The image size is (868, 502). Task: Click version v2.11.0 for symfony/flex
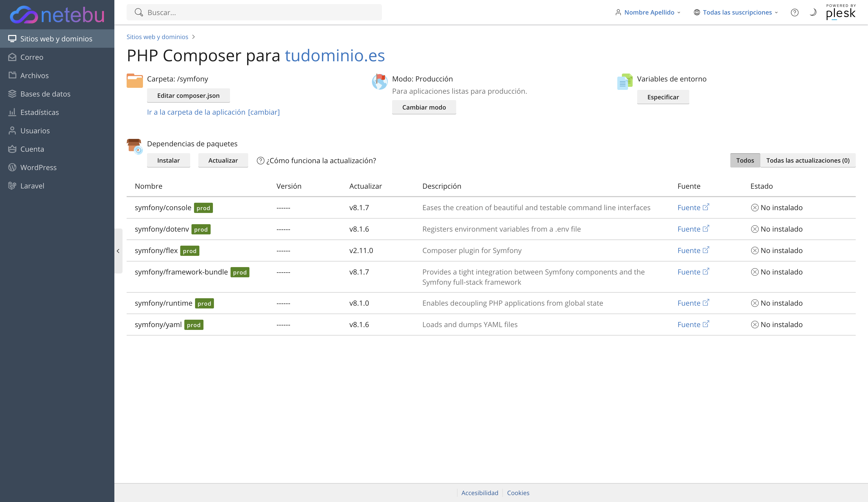[361, 250]
